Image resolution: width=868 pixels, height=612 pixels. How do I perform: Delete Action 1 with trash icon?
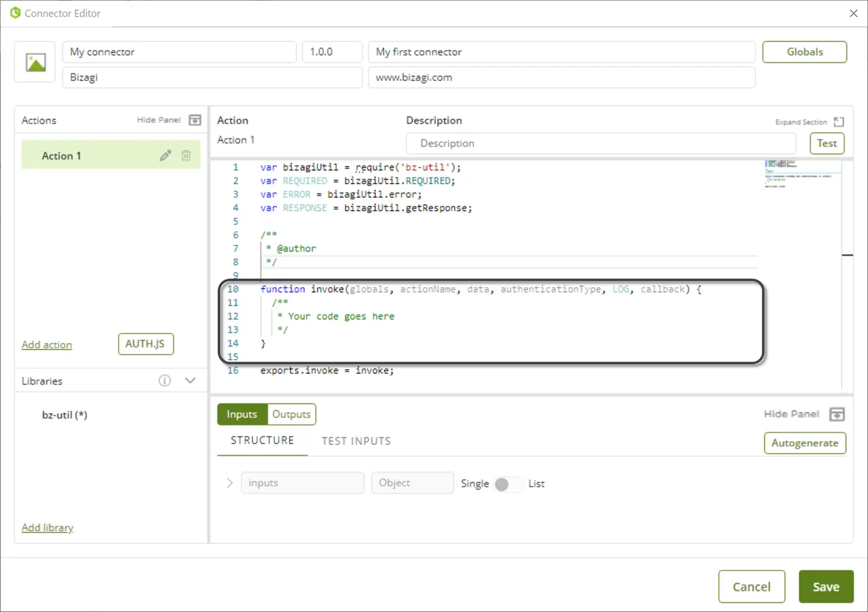click(186, 156)
